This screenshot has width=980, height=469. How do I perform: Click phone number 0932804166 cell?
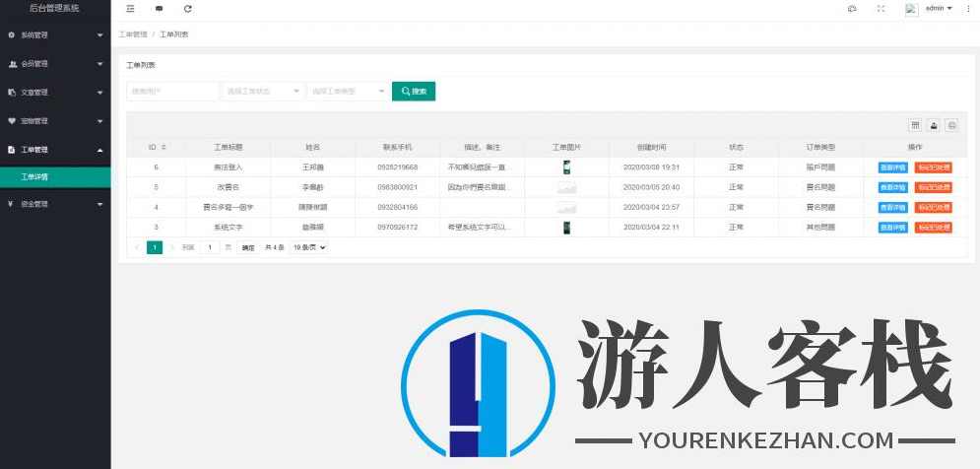tap(398, 208)
